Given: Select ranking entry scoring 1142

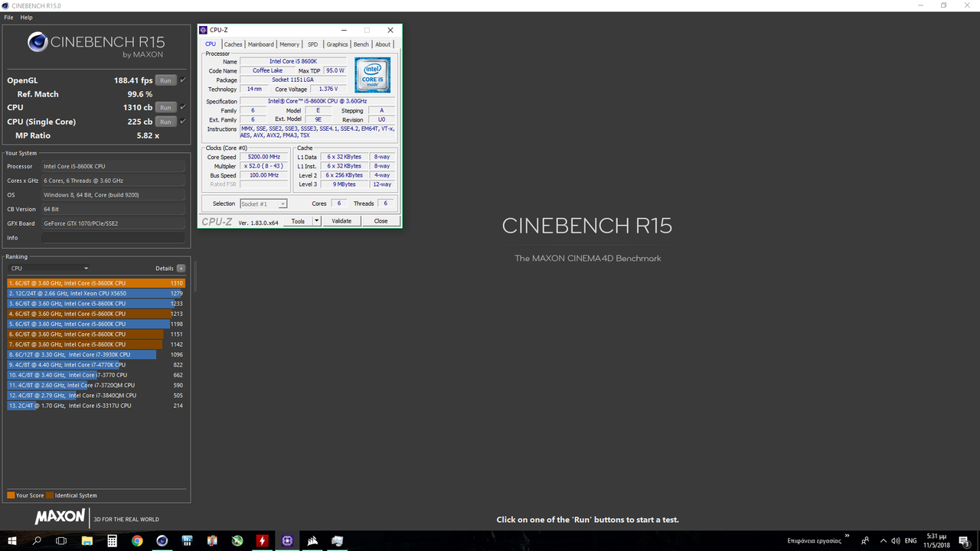Looking at the screenshot, I should (96, 344).
